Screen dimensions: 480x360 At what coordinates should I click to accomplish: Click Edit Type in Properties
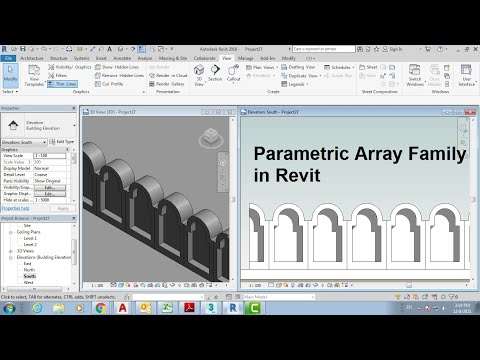tap(62, 142)
